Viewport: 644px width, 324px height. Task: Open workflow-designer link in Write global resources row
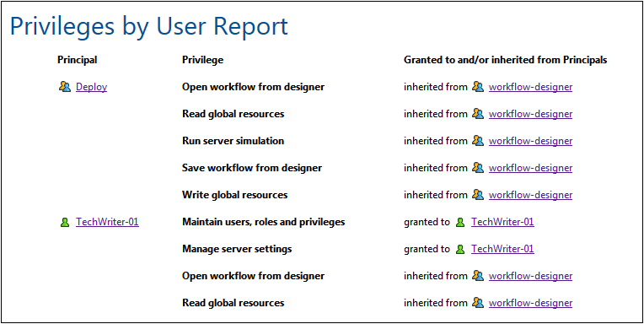[530, 195]
